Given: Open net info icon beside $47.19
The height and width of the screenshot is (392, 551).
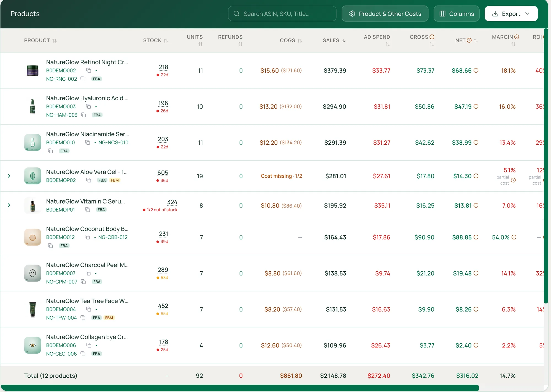Looking at the screenshot, I should [x=476, y=106].
